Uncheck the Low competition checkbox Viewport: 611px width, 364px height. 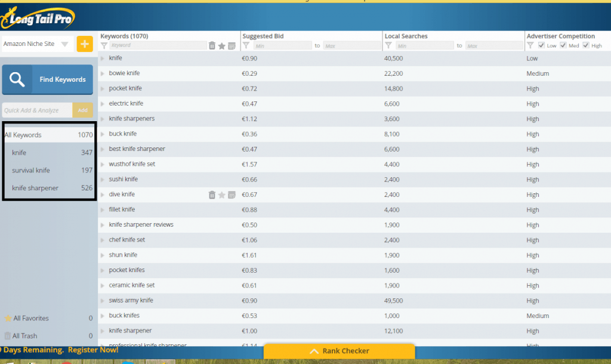point(543,45)
